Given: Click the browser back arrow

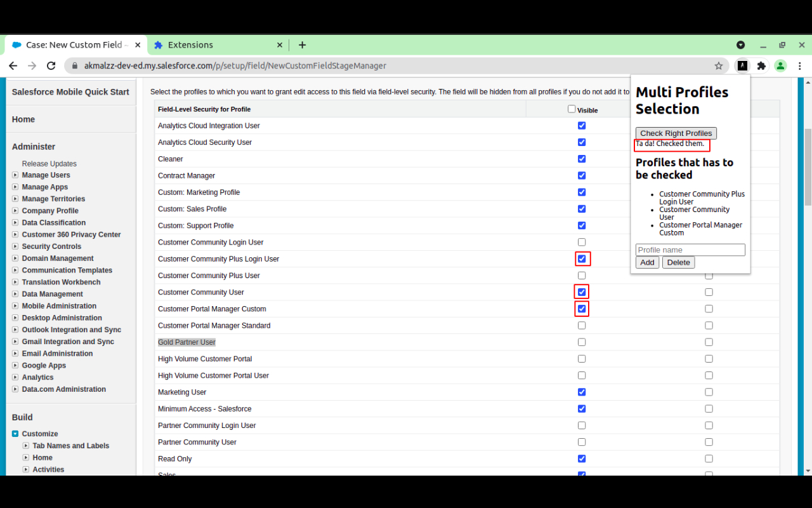Looking at the screenshot, I should tap(13, 65).
